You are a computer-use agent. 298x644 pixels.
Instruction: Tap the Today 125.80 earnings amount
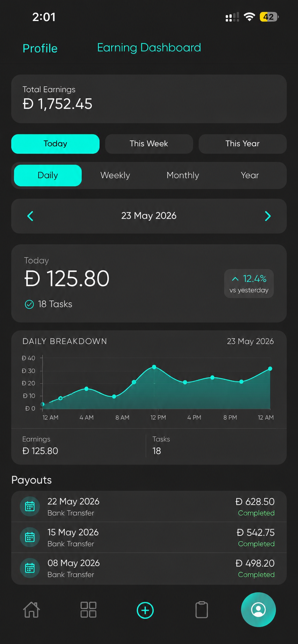[67, 279]
